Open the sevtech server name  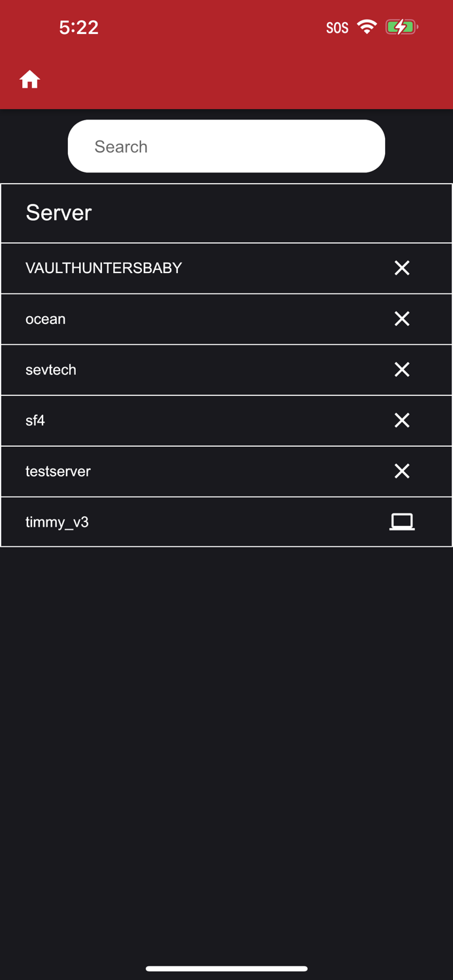51,370
